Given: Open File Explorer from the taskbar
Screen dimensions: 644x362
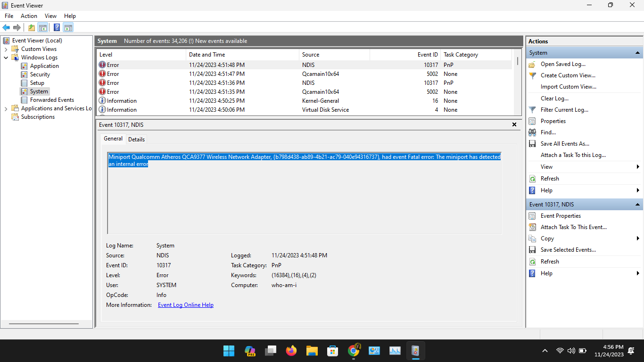Looking at the screenshot, I should point(312,351).
